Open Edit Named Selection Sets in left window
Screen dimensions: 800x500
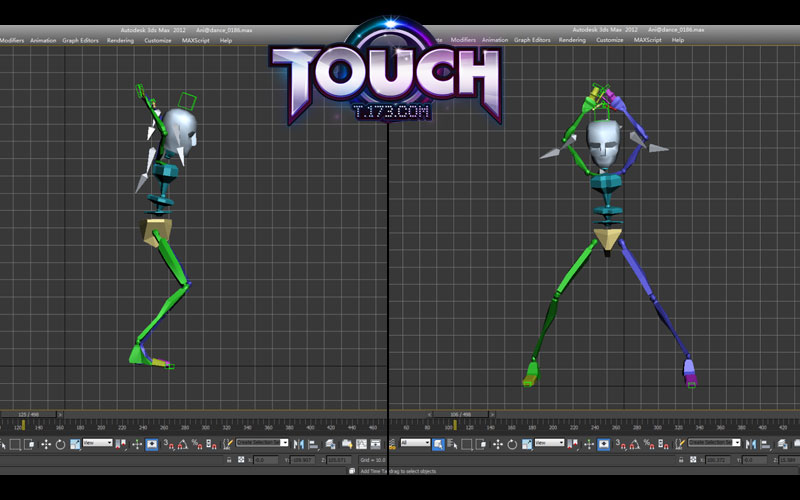click(228, 444)
